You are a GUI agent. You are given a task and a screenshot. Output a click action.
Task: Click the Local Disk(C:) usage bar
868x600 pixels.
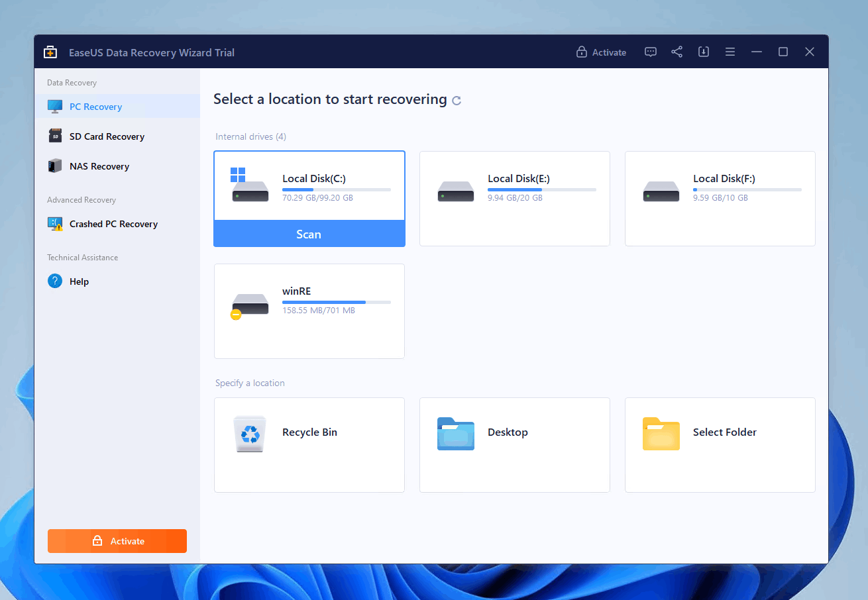click(337, 189)
